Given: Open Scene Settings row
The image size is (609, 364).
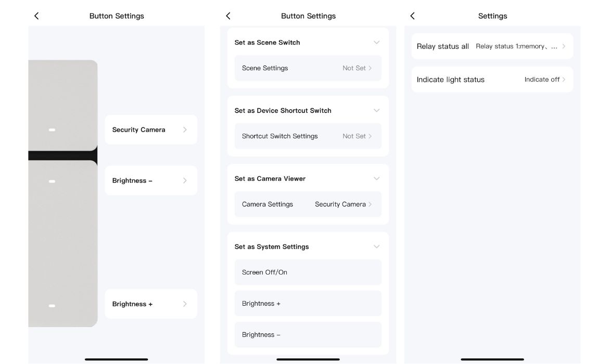Looking at the screenshot, I should coord(308,68).
